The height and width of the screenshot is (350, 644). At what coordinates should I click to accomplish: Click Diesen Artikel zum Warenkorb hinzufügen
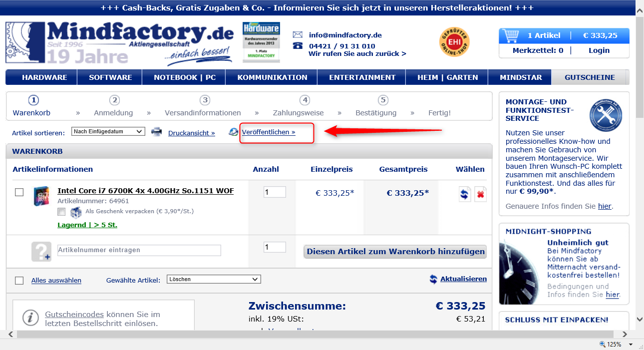(395, 252)
